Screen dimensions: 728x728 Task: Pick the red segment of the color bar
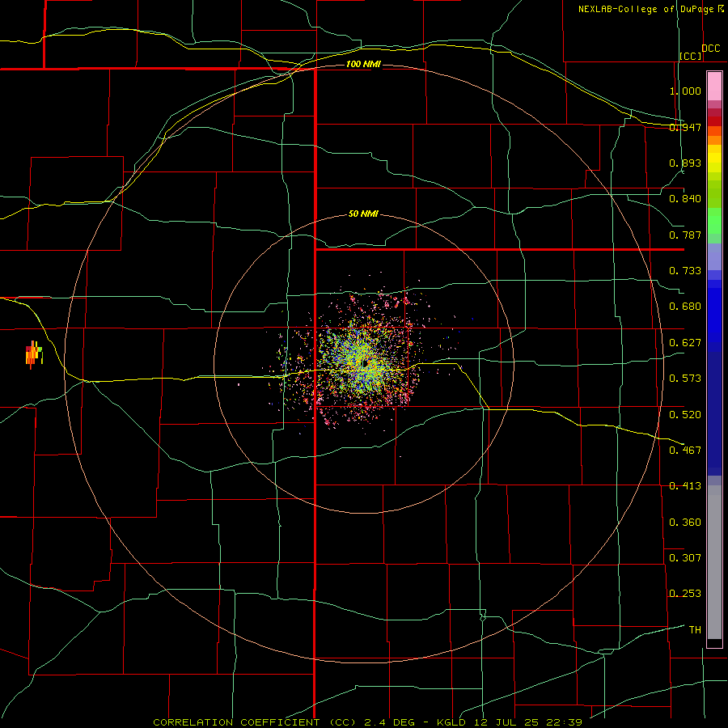714,121
